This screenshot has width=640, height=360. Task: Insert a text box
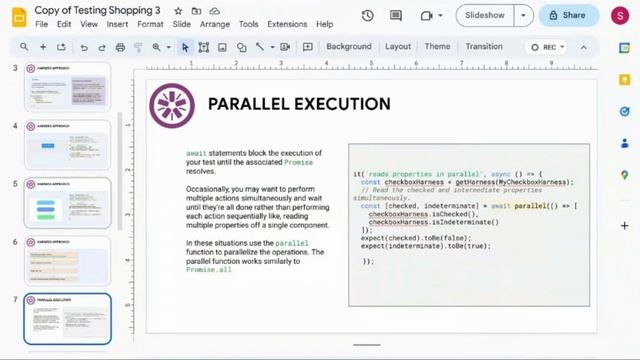pyautogui.click(x=203, y=47)
